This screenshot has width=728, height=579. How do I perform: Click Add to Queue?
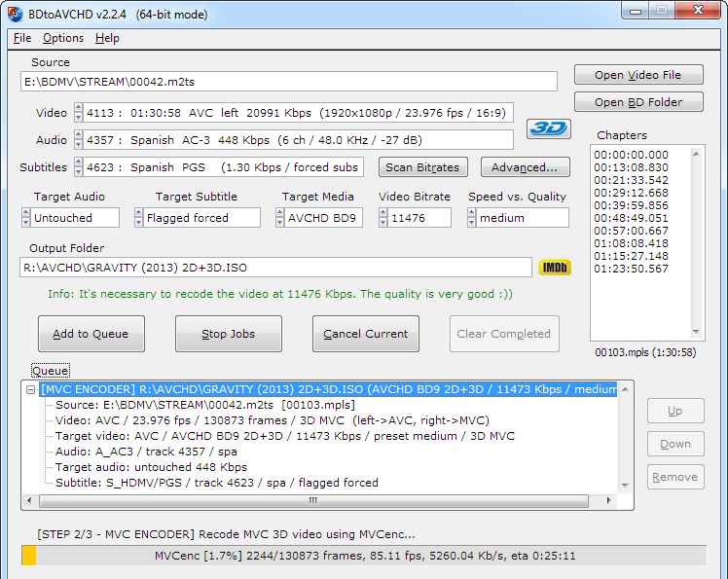coord(91,334)
